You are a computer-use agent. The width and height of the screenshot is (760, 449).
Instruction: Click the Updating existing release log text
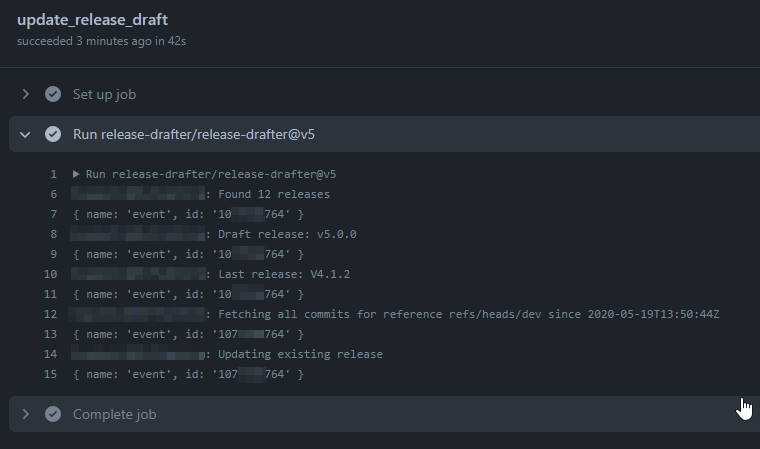[301, 354]
